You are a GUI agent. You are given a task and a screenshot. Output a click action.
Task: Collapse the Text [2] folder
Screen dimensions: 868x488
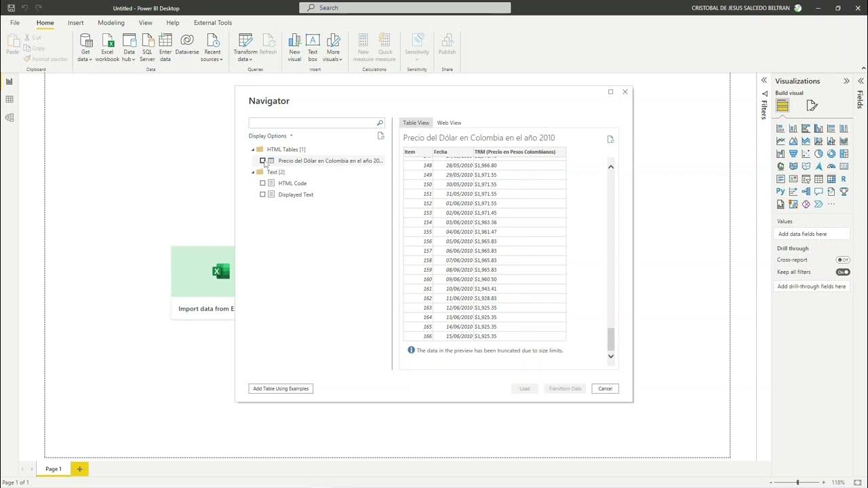pyautogui.click(x=253, y=172)
